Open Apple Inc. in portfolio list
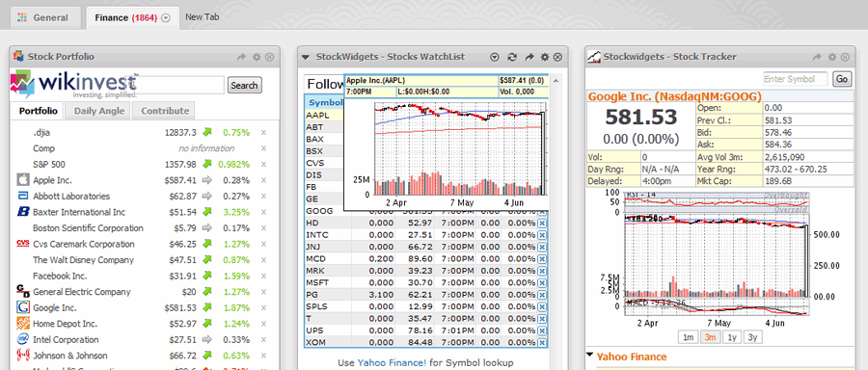Screen dimensions: 868x370 (52, 180)
